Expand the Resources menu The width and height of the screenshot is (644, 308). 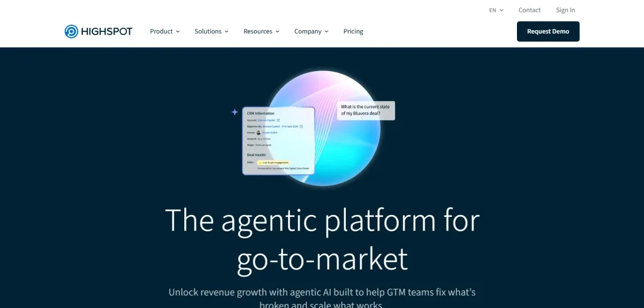click(261, 31)
